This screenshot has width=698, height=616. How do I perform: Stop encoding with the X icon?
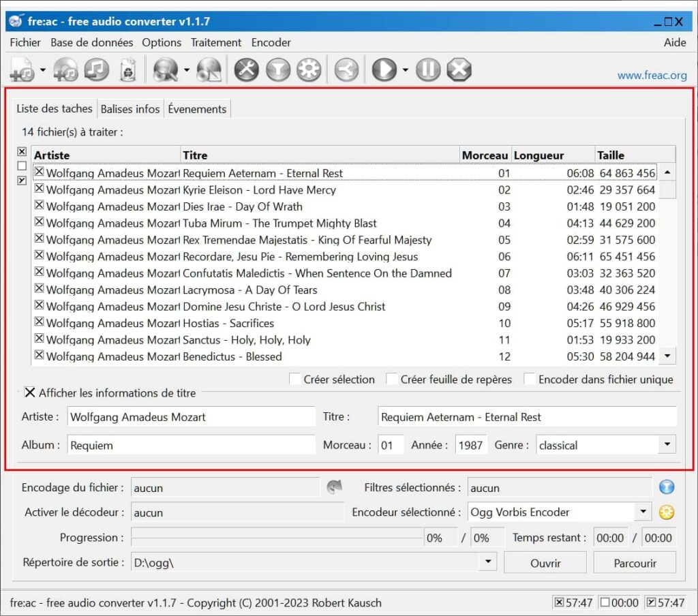coord(459,70)
